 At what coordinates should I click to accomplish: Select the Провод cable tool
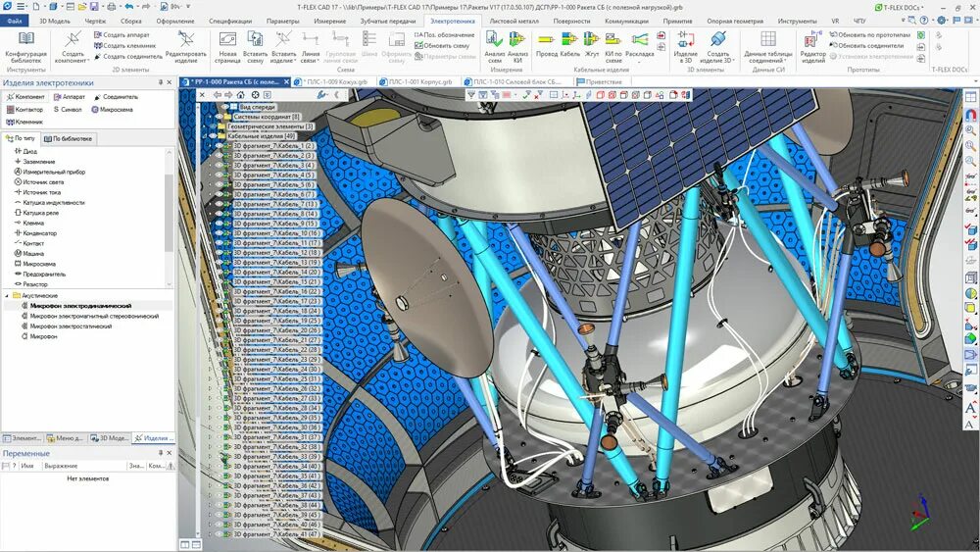click(546, 45)
